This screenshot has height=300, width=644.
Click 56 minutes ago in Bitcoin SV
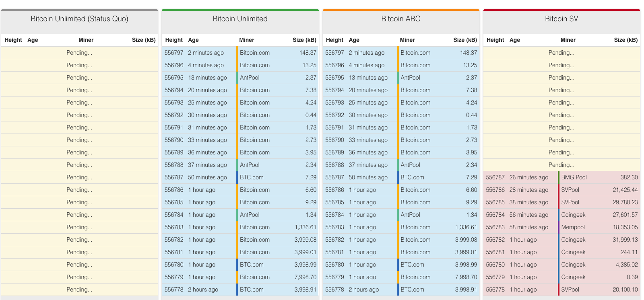pos(528,215)
